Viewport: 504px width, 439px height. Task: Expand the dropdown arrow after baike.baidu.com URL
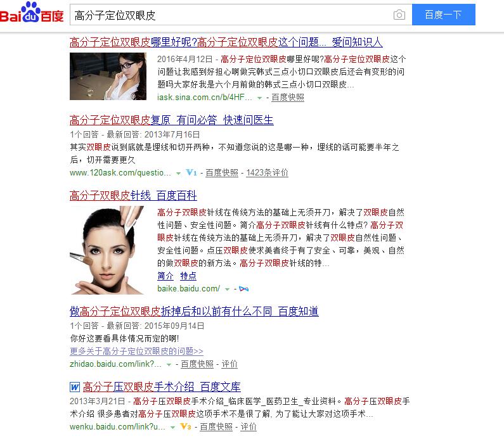pos(227,289)
